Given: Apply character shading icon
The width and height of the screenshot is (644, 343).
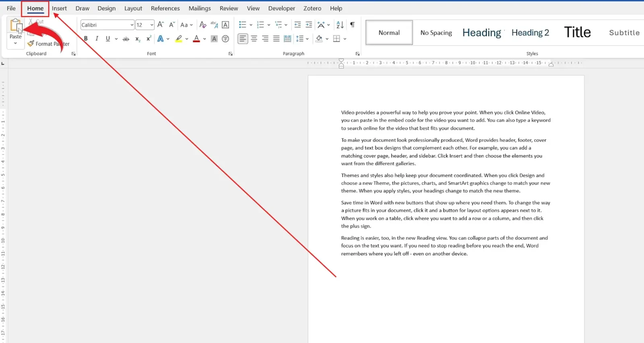Looking at the screenshot, I should pos(214,39).
